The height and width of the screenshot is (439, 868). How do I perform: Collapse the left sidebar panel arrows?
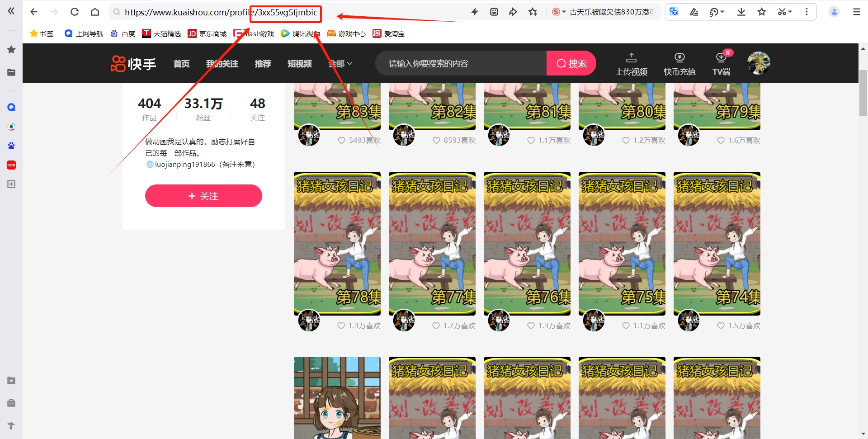pos(11,11)
